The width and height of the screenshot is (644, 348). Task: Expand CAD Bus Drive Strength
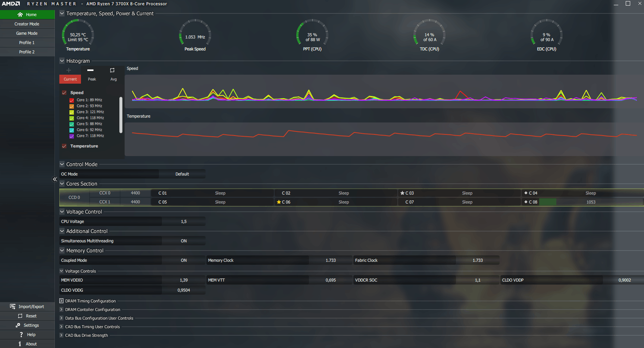click(x=62, y=335)
